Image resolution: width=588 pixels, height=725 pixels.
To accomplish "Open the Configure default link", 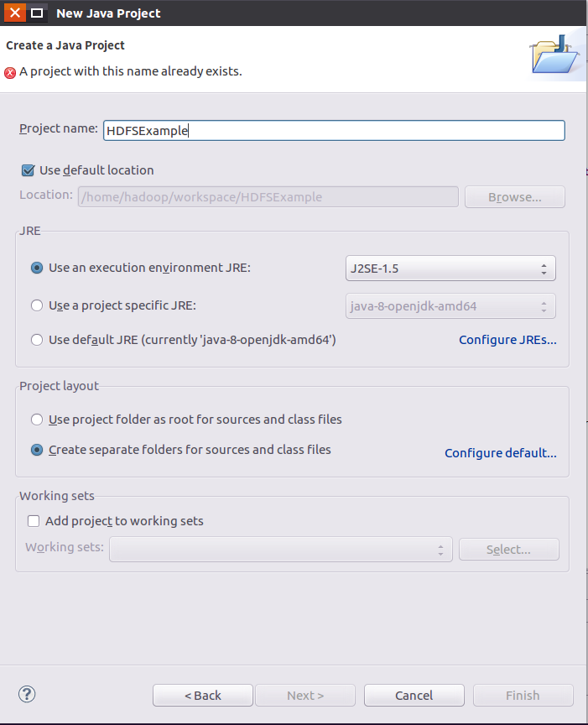I will coord(500,453).
